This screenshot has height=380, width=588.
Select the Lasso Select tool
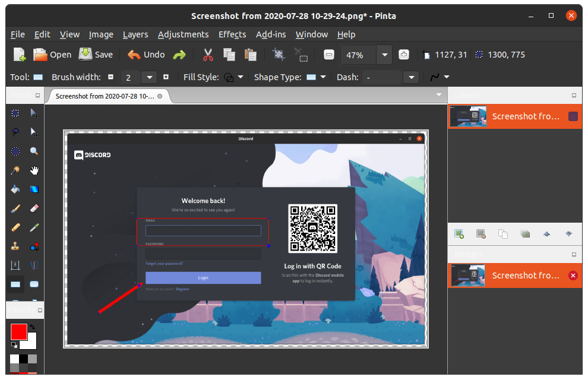(15, 132)
